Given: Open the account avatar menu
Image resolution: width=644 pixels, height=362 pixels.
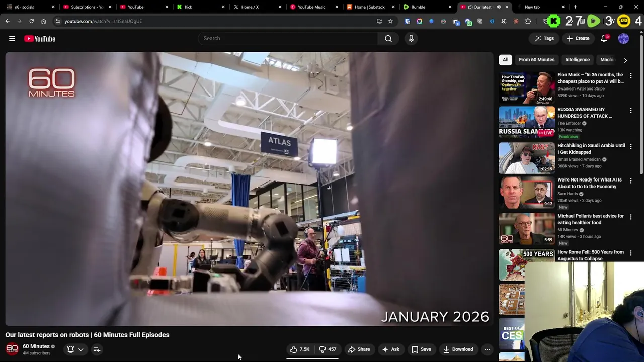Looking at the screenshot, I should click(x=623, y=38).
